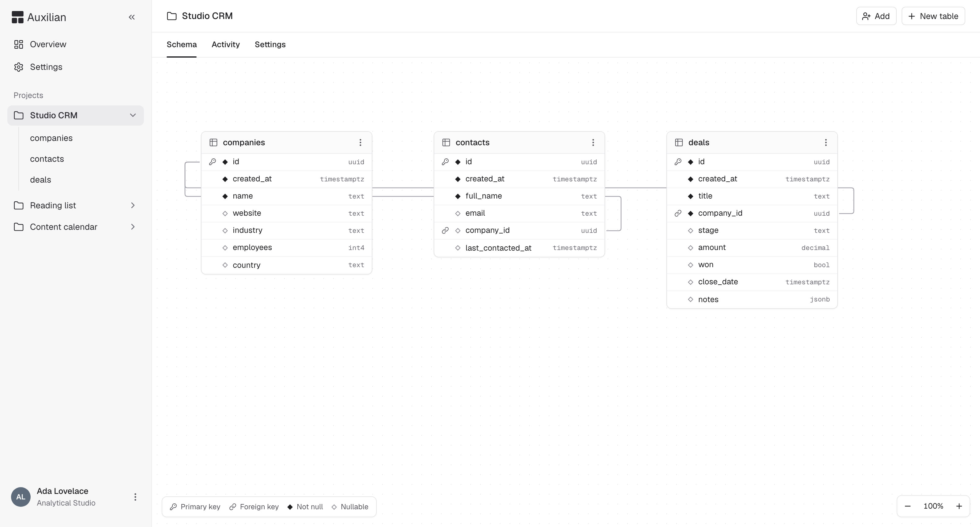This screenshot has width=980, height=527.
Task: Click the AL user avatar
Action: tap(21, 497)
